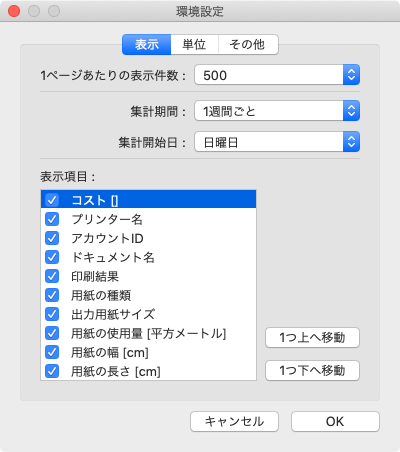Uncheck the 用紙の種類 checkbox
The width and height of the screenshot is (400, 452).
tap(52, 295)
